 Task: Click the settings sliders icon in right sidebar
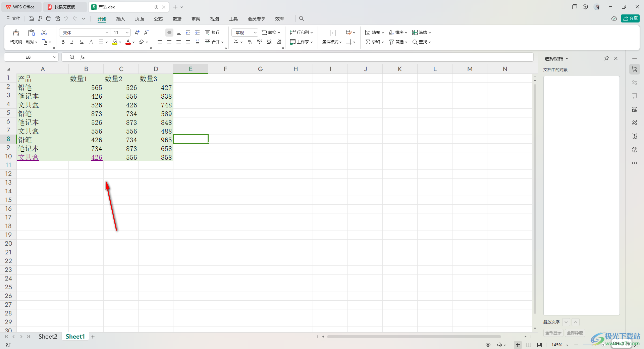[635, 83]
